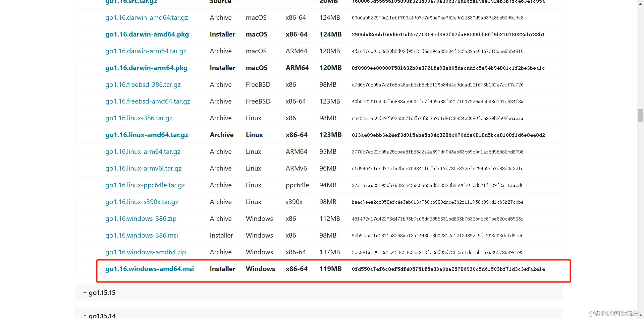This screenshot has height=319, width=644.
Task: Click the 95MB size cell
Action: (328, 152)
